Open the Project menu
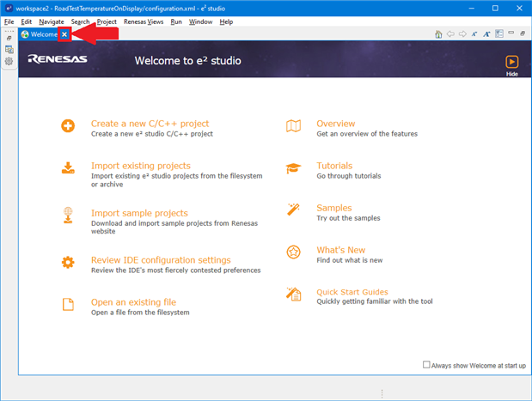532x401 pixels. click(107, 21)
